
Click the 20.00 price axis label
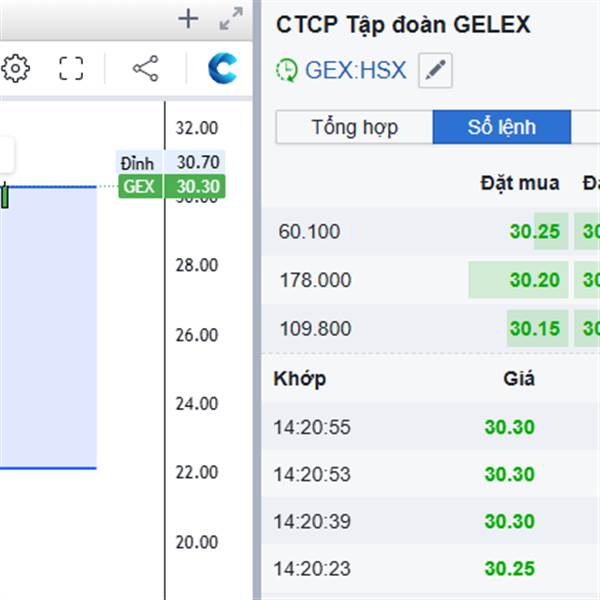click(x=197, y=542)
